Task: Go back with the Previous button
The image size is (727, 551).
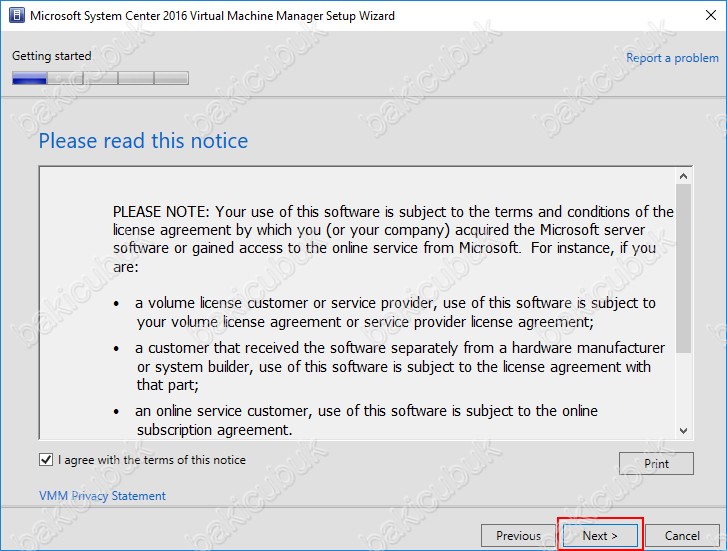Action: pyautogui.click(x=518, y=536)
